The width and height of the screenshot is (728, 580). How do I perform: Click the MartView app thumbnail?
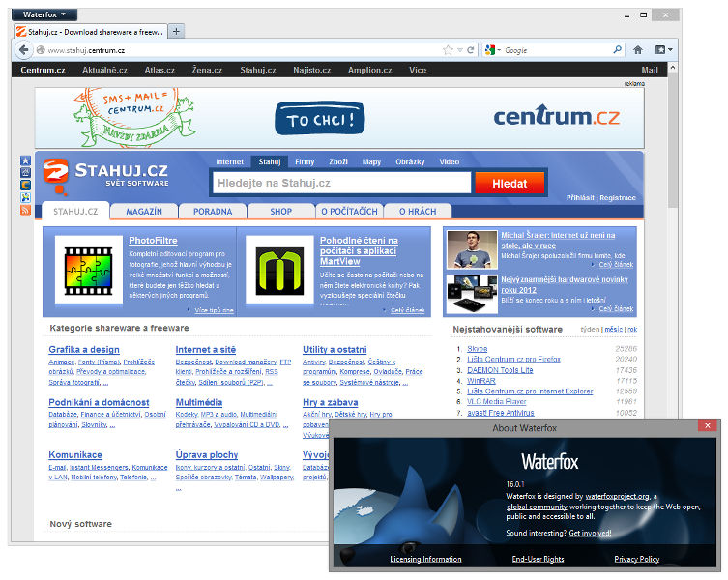[279, 271]
